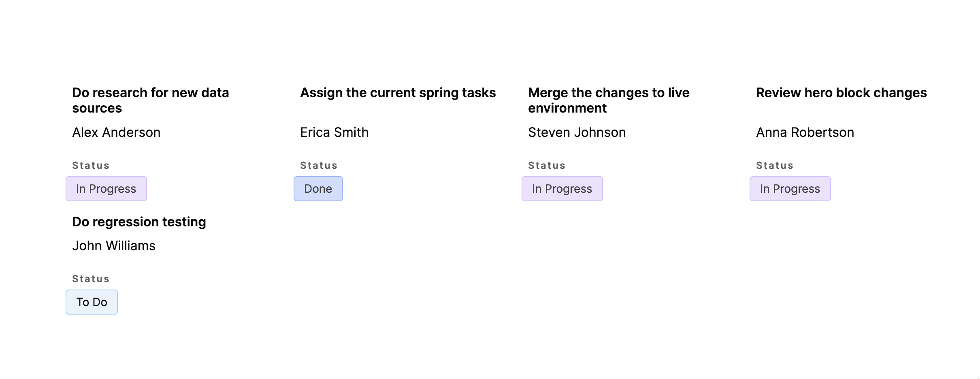Image resolution: width=980 pixels, height=379 pixels.
Task: Click assignee Anna Robertson
Action: (x=805, y=132)
